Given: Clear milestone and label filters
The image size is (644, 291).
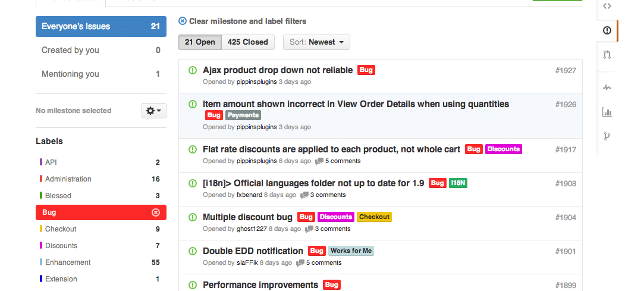Looking at the screenshot, I should (243, 21).
